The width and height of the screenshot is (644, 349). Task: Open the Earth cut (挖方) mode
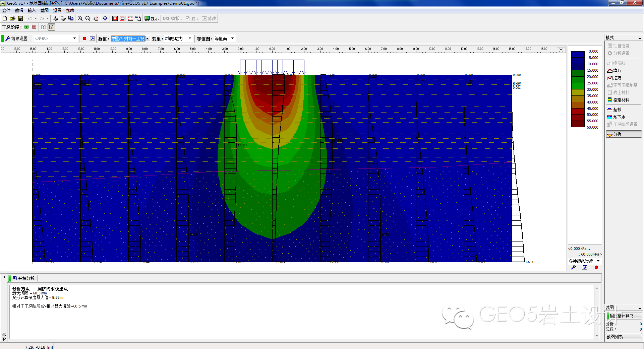[614, 78]
